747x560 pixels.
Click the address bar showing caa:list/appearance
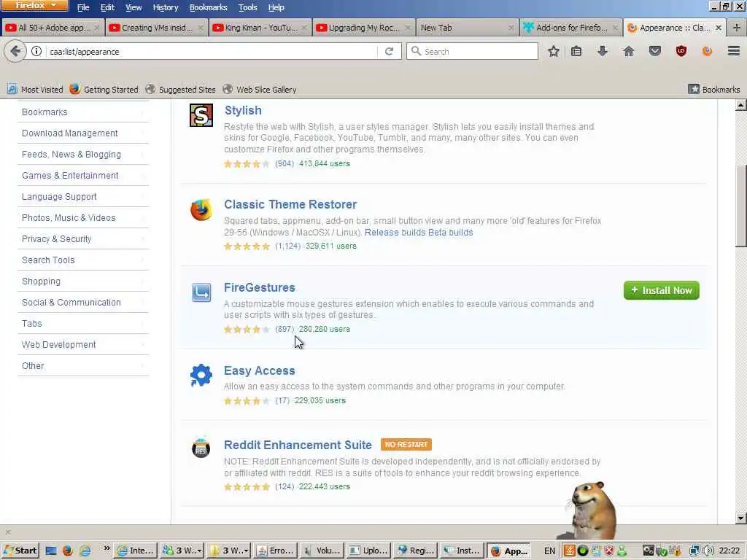[212, 52]
